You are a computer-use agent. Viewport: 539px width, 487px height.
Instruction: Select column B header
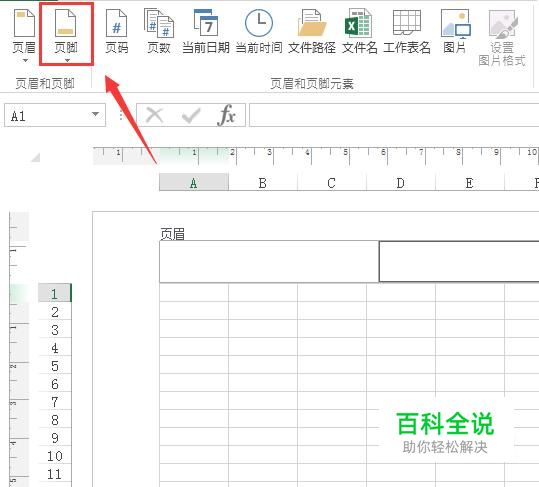[263, 182]
